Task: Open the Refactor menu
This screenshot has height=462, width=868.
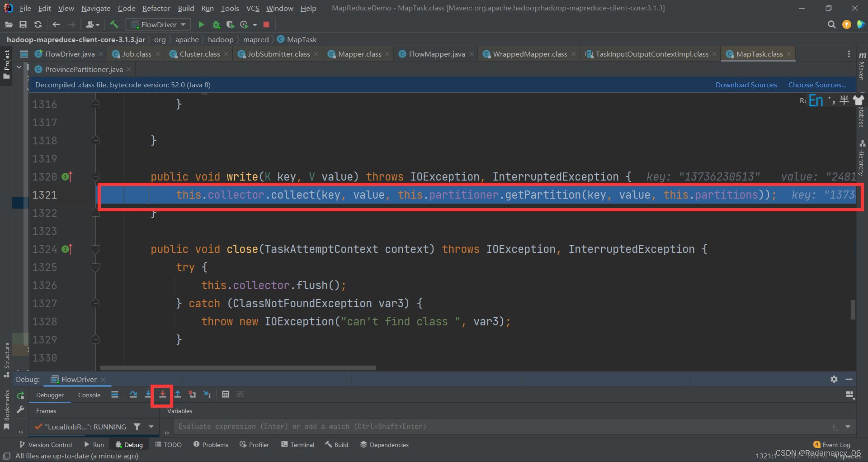Action: 156,8
